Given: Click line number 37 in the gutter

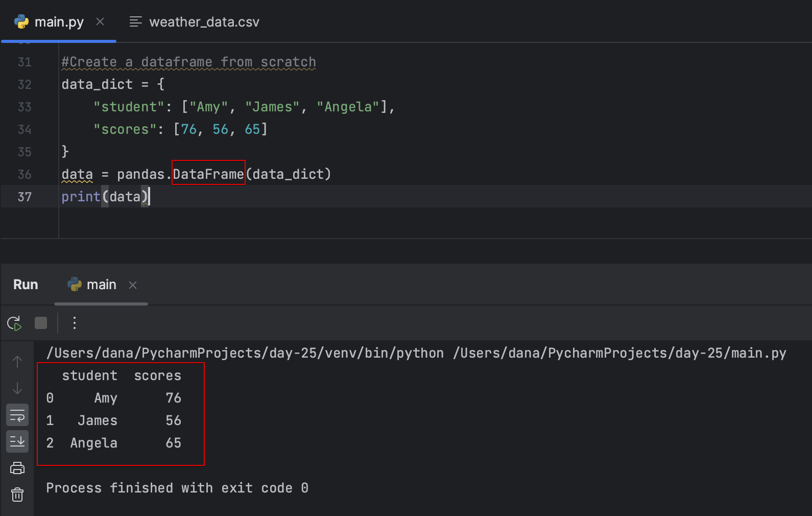Looking at the screenshot, I should [x=25, y=197].
